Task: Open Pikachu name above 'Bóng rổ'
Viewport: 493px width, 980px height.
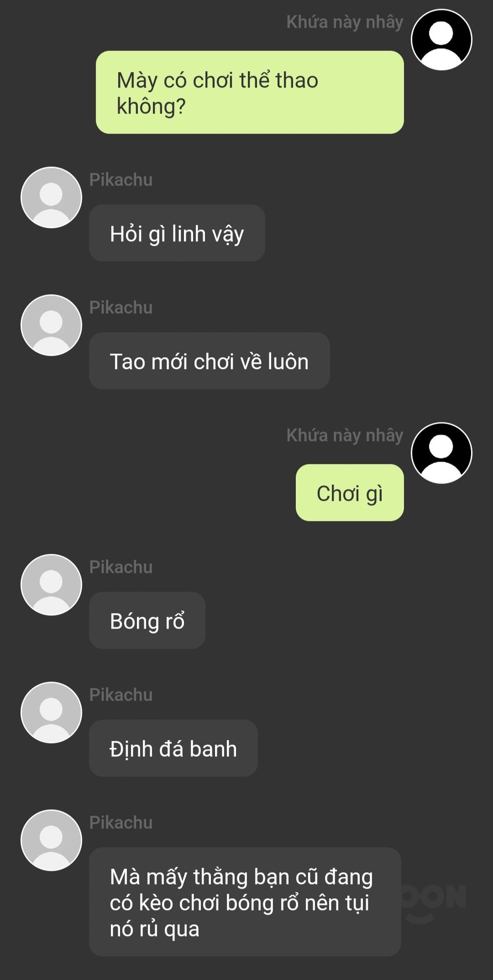Action: point(121,567)
